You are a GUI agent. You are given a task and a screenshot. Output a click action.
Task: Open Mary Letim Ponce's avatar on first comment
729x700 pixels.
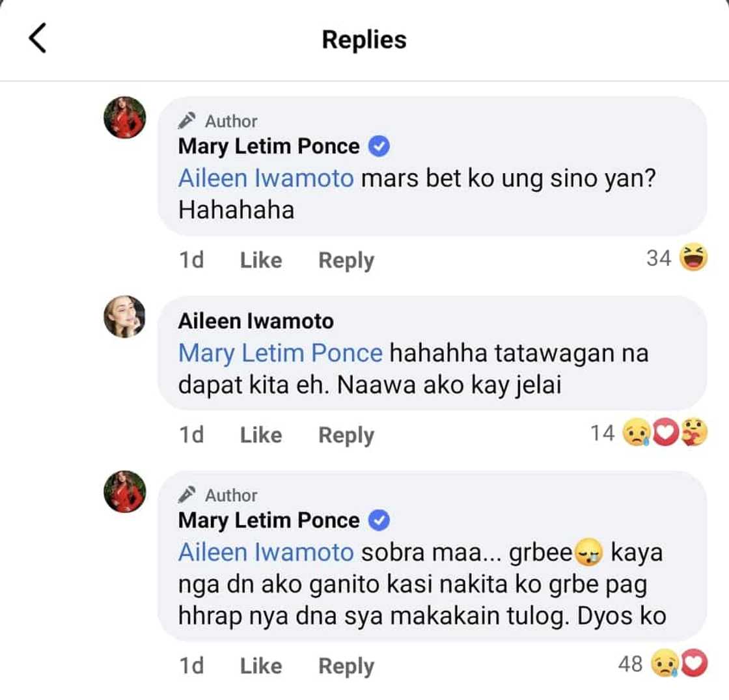point(125,118)
